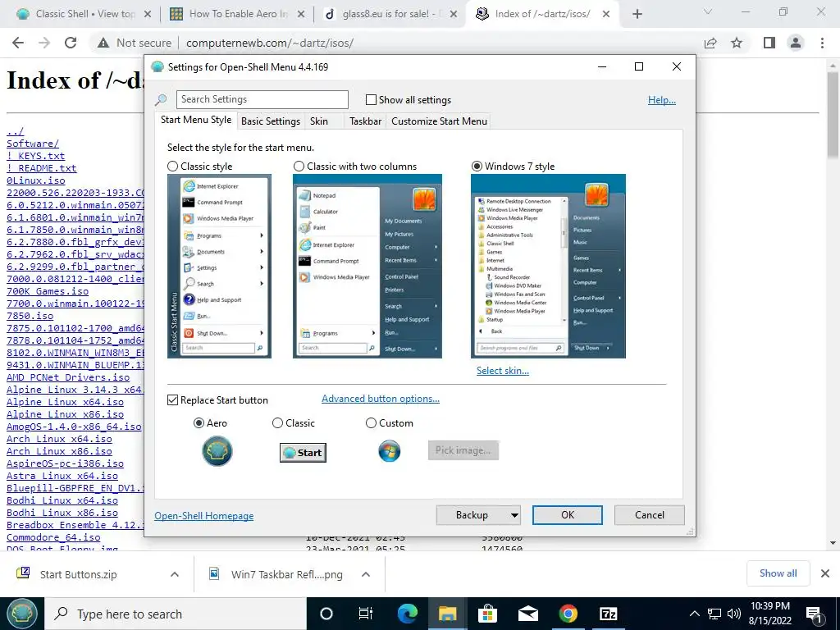The height and width of the screenshot is (630, 840).
Task: Click the volume speaker tray icon
Action: click(734, 614)
